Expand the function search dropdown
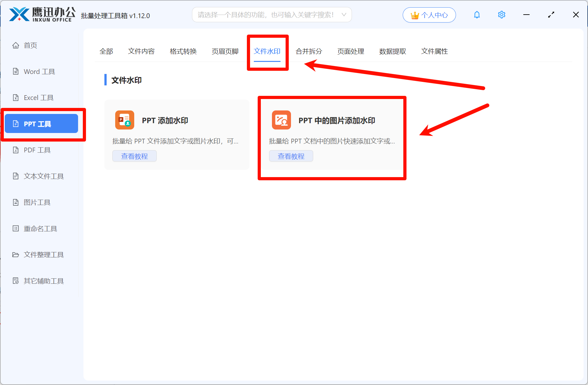This screenshot has width=588, height=385. pyautogui.click(x=344, y=15)
